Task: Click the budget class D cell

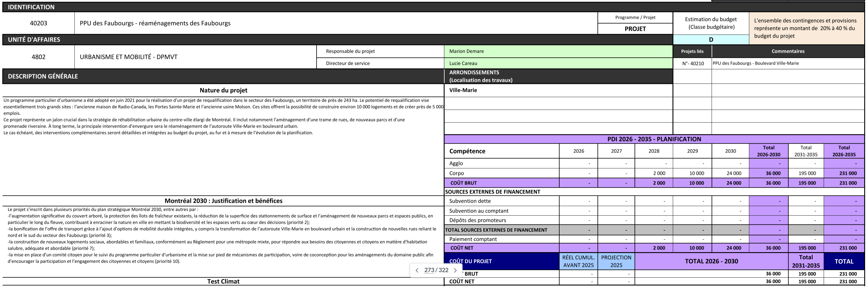Action: (711, 39)
